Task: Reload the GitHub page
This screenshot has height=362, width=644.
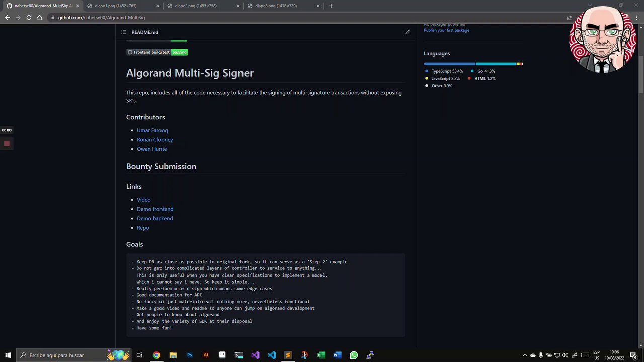Action: 29,18
